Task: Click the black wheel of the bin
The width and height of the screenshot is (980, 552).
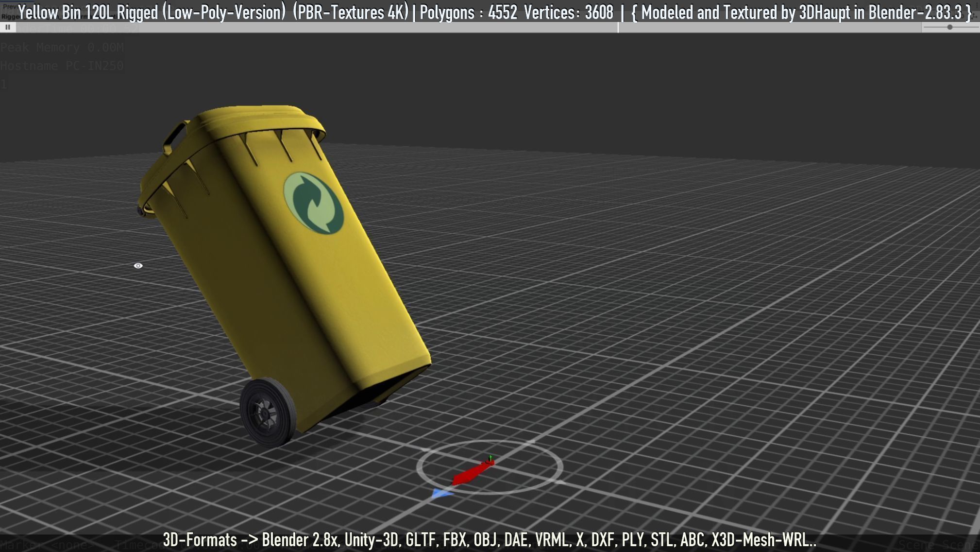Action: 268,413
